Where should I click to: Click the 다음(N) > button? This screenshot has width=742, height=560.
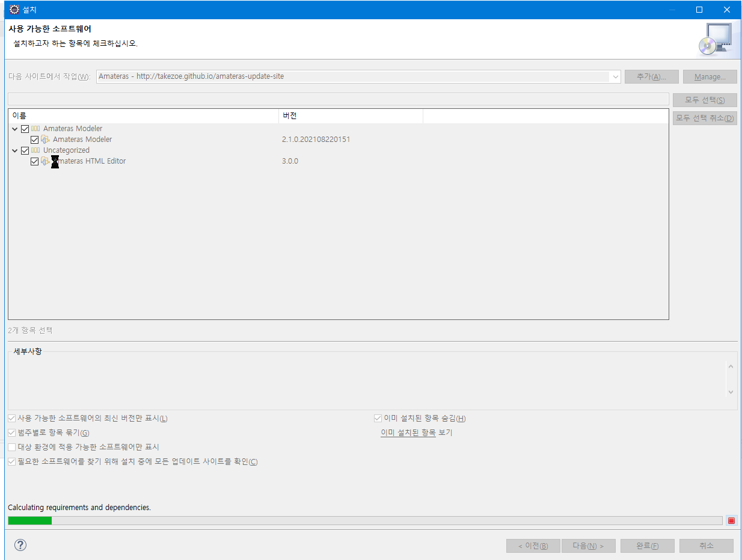pos(588,546)
